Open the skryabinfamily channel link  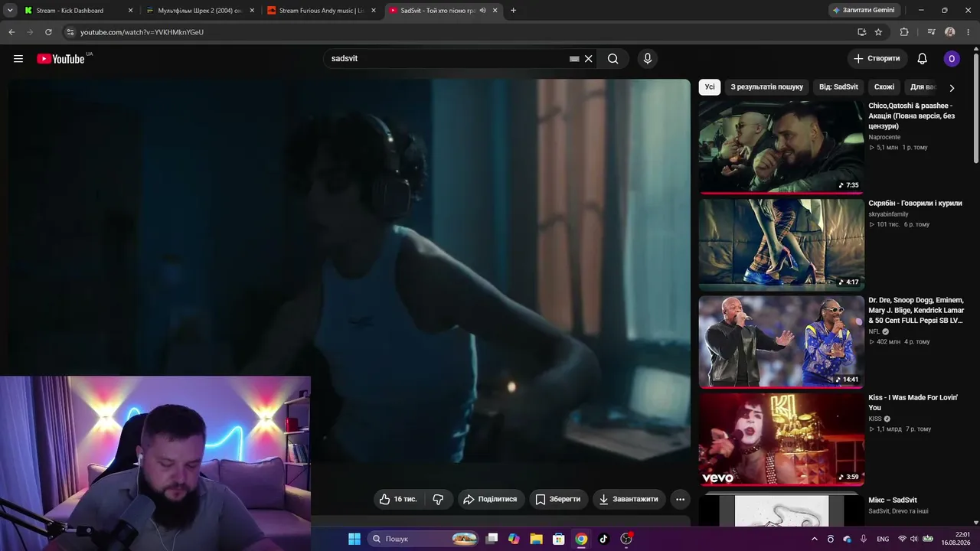pyautogui.click(x=888, y=214)
